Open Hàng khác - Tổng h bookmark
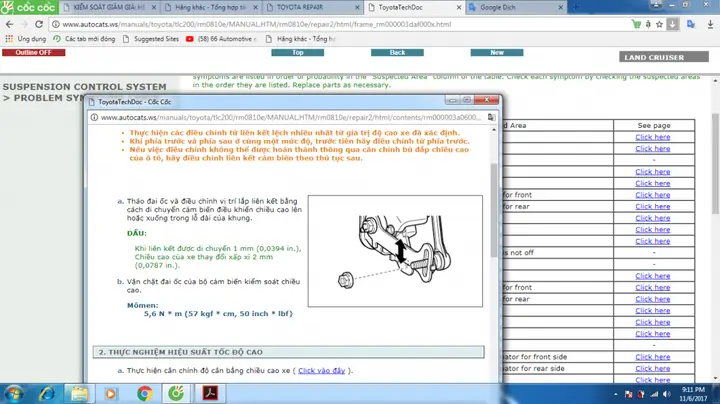Viewport: 720px width, 404px height. pyautogui.click(x=301, y=39)
